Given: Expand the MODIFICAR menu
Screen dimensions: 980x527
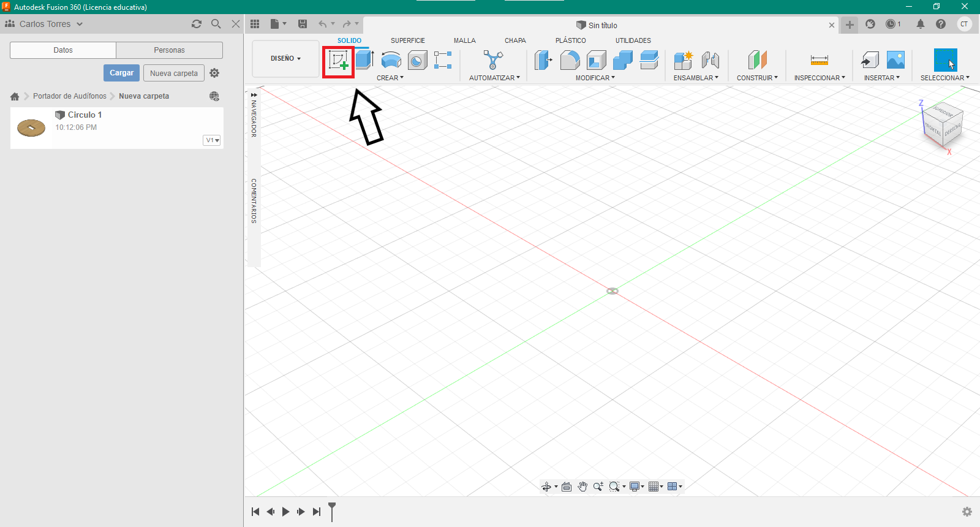Looking at the screenshot, I should click(595, 78).
